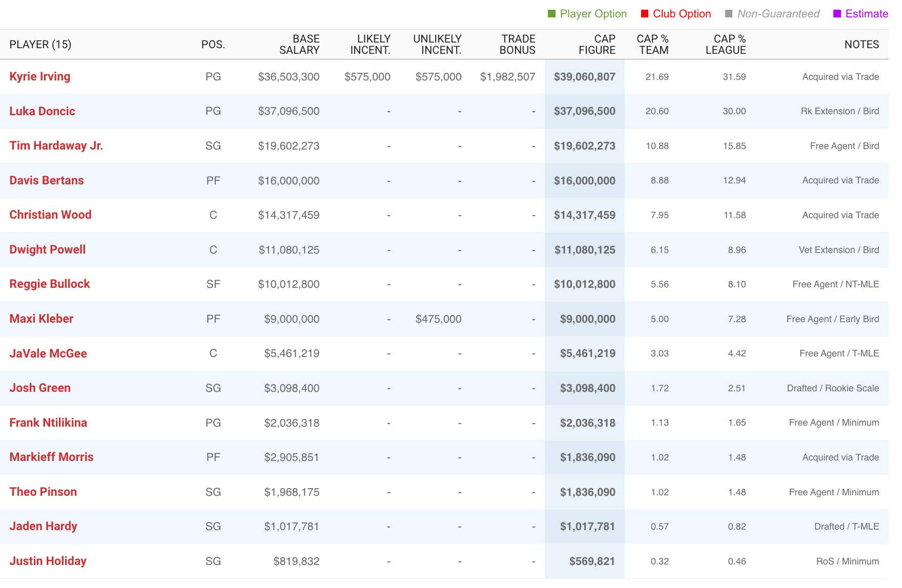Click the green Player Option legend swatch
902x588 pixels.
click(x=552, y=14)
